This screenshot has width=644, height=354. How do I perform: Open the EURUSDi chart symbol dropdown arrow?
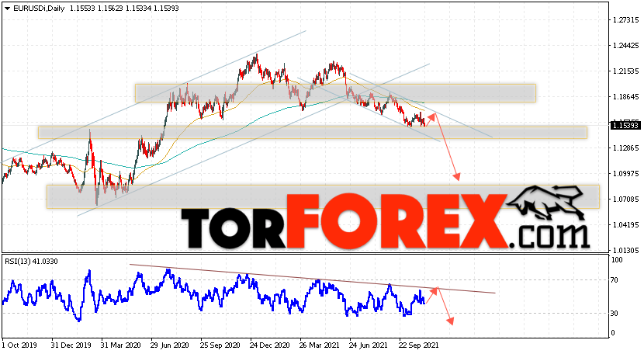(x=7, y=9)
